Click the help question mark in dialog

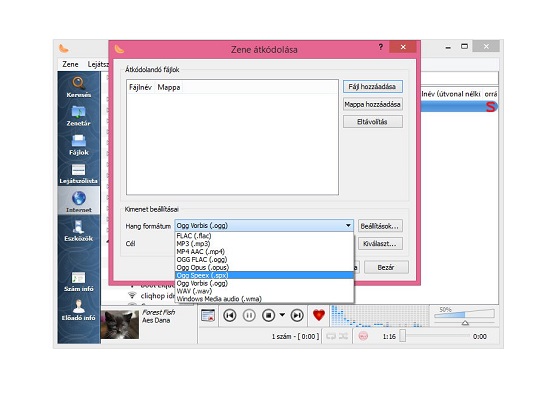(x=381, y=47)
